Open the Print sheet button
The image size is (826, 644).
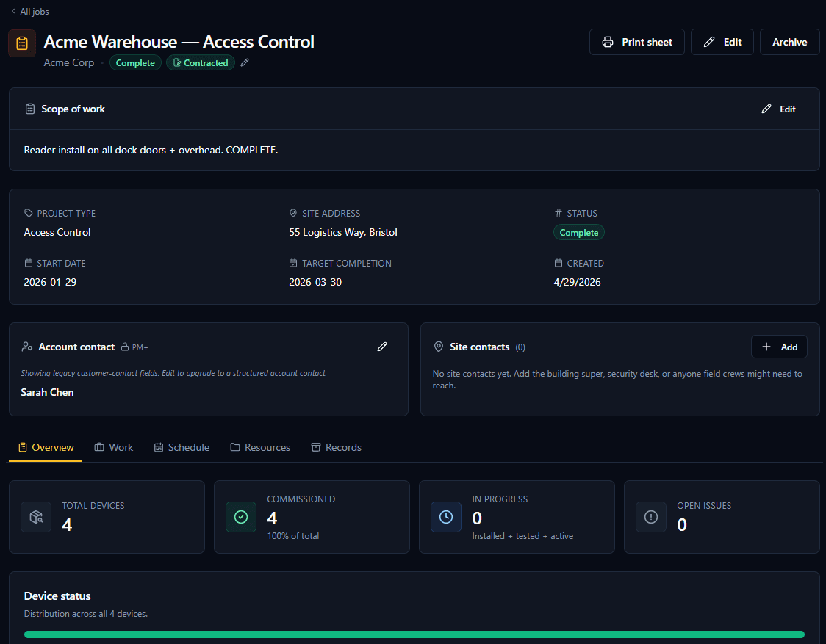tap(637, 42)
